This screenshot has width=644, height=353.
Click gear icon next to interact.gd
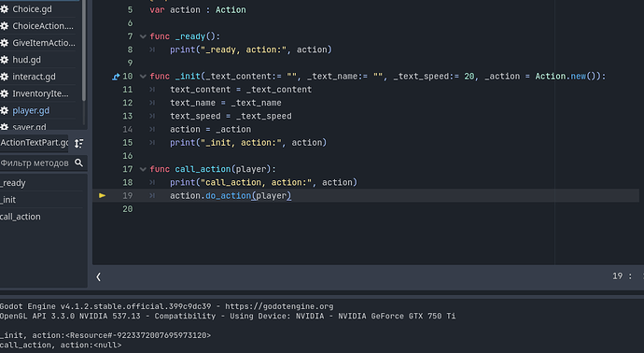click(x=4, y=77)
